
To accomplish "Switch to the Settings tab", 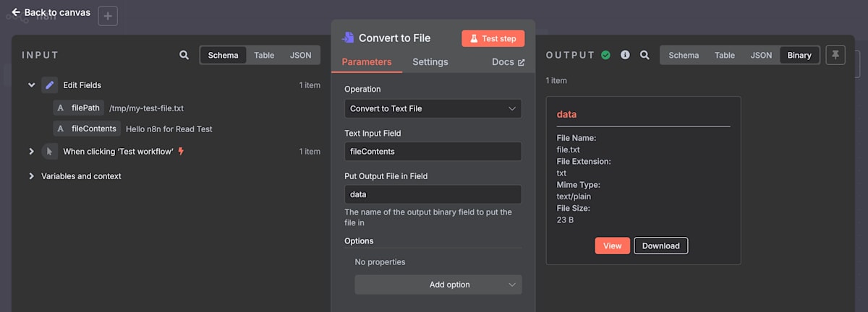I will [430, 62].
